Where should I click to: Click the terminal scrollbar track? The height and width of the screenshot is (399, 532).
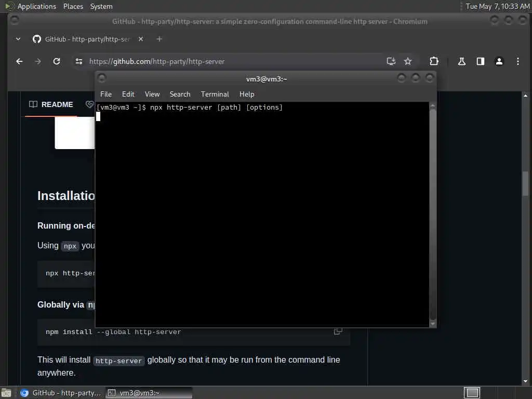pos(433,215)
